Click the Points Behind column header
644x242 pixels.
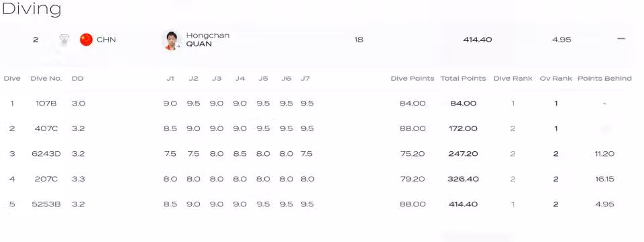(x=604, y=79)
